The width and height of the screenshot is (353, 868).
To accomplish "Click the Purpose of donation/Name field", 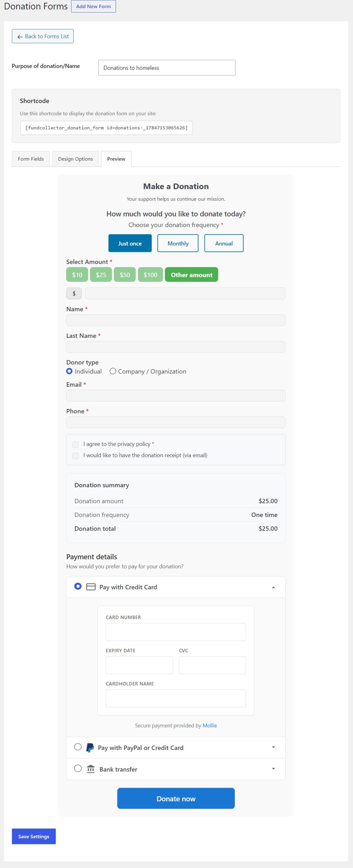I will click(167, 68).
